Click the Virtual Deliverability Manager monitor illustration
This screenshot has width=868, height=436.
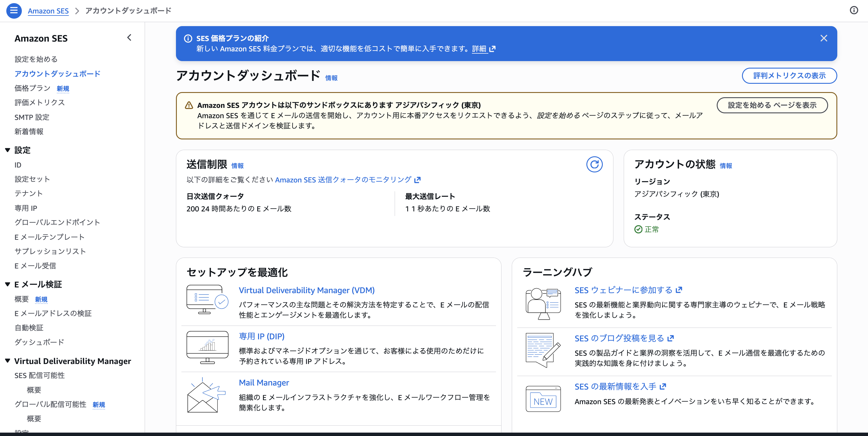207,299
